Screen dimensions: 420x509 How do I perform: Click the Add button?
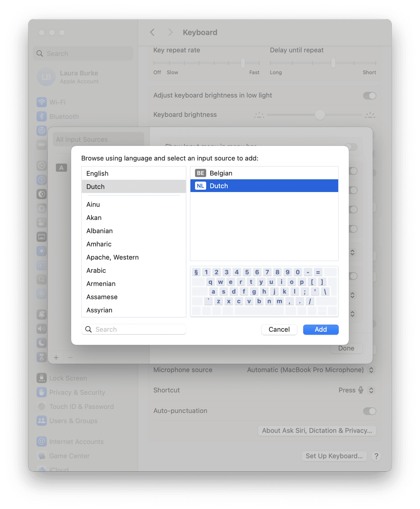click(x=321, y=329)
